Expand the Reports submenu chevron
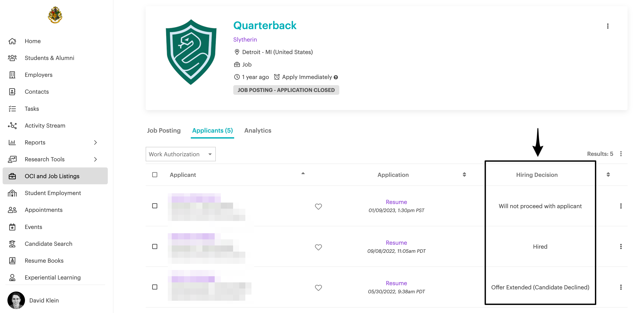This screenshot has width=644, height=313. (95, 143)
